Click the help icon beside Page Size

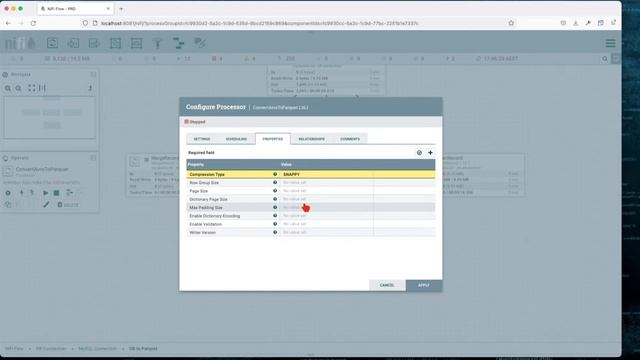tap(275, 191)
